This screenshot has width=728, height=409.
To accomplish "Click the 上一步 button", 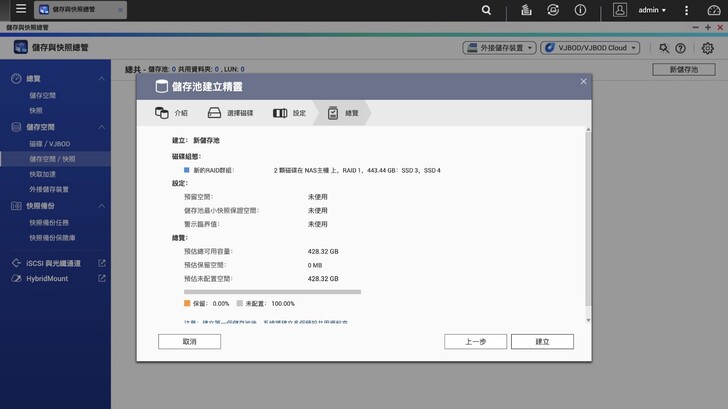I will click(x=475, y=341).
